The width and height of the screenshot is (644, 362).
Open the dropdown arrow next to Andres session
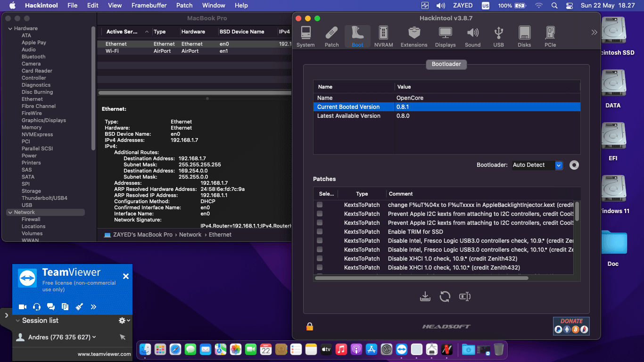94,337
